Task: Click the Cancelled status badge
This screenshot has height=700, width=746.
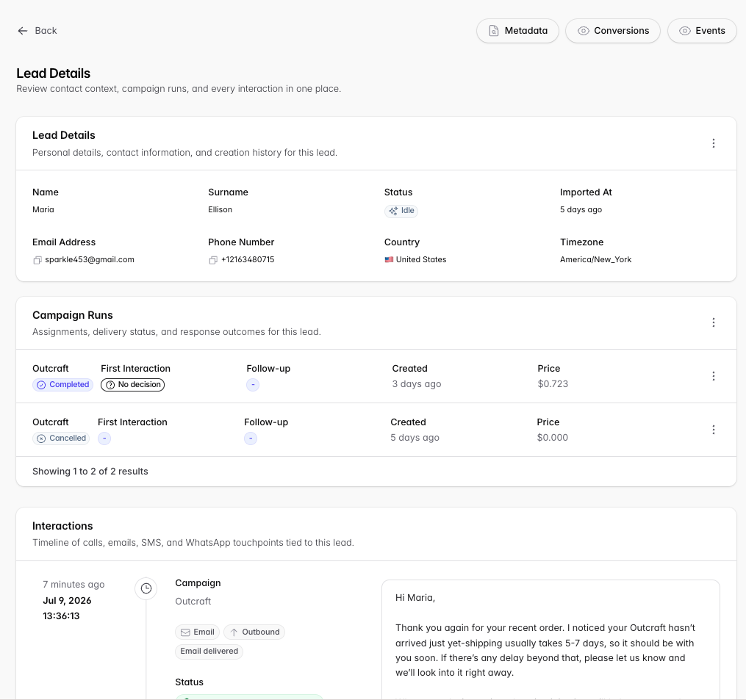Action: coord(61,439)
